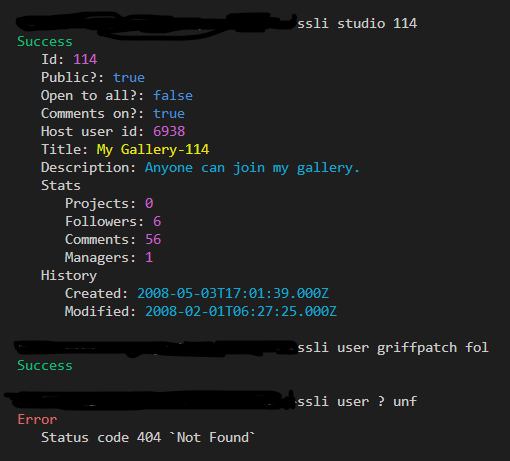Screen dimensions: 510x461
Task: Click the History heading
Action: [x=69, y=276]
